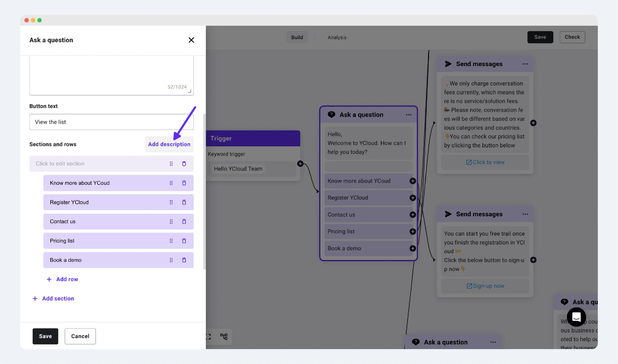Image resolution: width=618 pixels, height=364 pixels.
Task: Click the Button text input field
Action: 111,122
